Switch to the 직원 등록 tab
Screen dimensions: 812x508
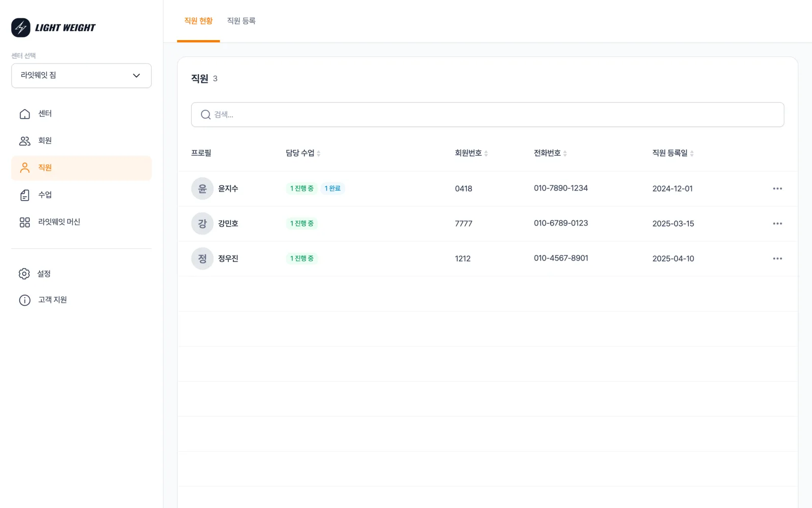point(241,21)
